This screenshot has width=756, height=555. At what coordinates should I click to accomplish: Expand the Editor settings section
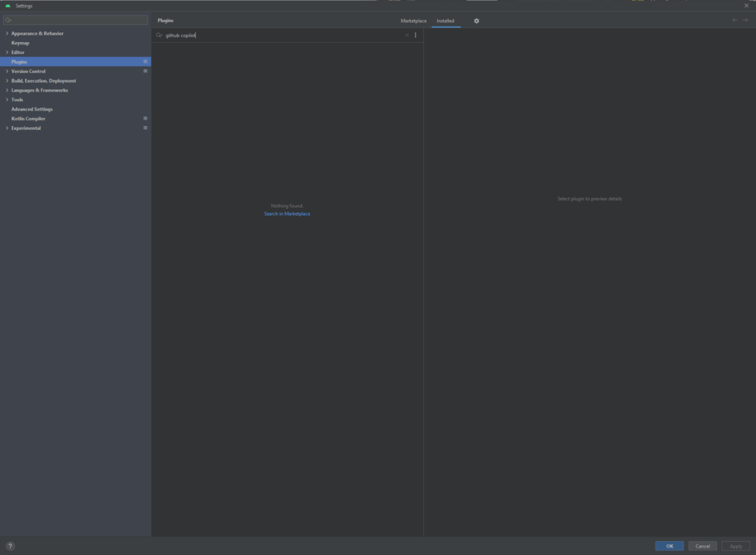7,52
